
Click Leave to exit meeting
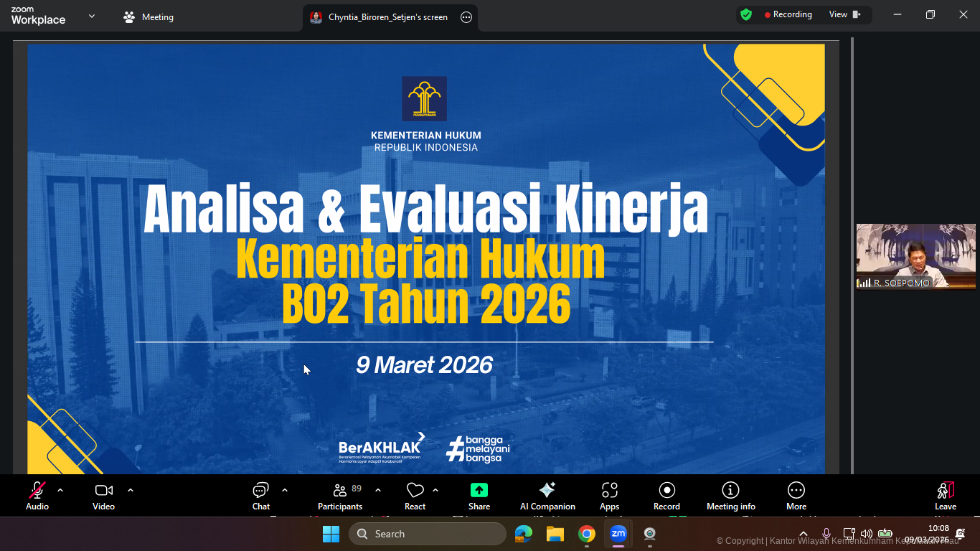tap(945, 496)
